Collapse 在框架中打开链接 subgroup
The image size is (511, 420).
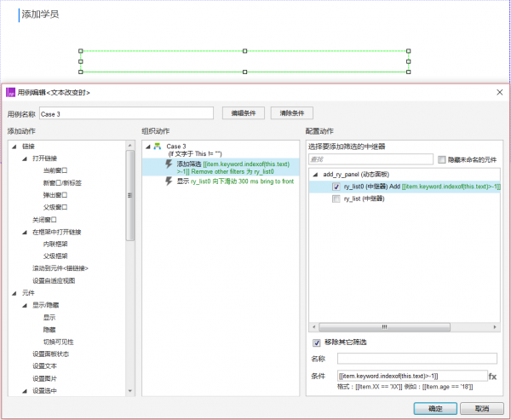pos(25,233)
